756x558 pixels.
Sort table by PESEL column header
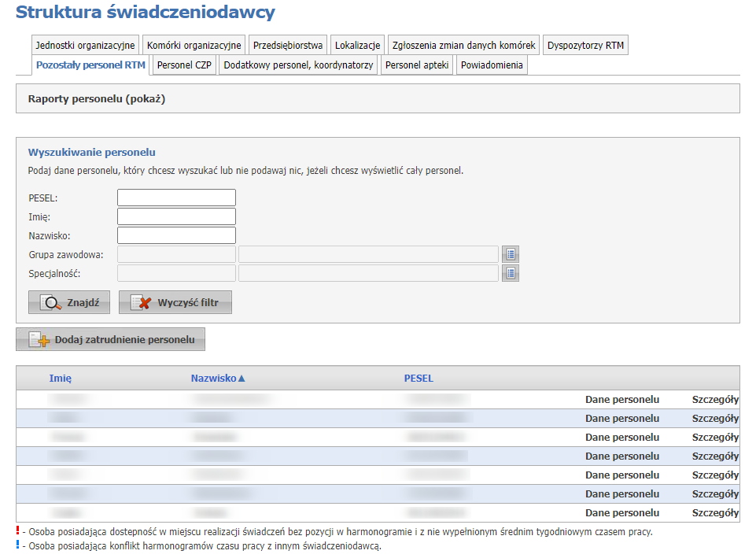(419, 379)
